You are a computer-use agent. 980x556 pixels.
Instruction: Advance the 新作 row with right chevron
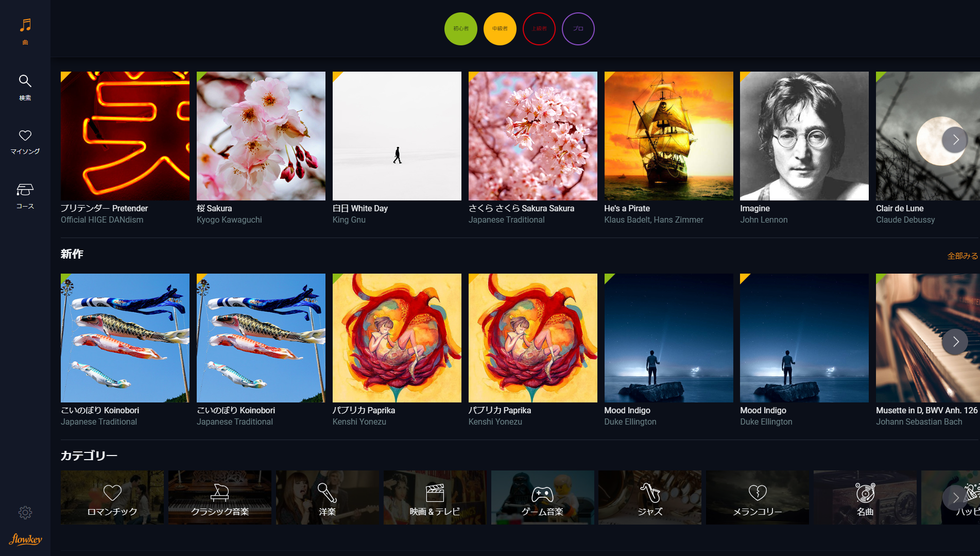[x=955, y=342]
